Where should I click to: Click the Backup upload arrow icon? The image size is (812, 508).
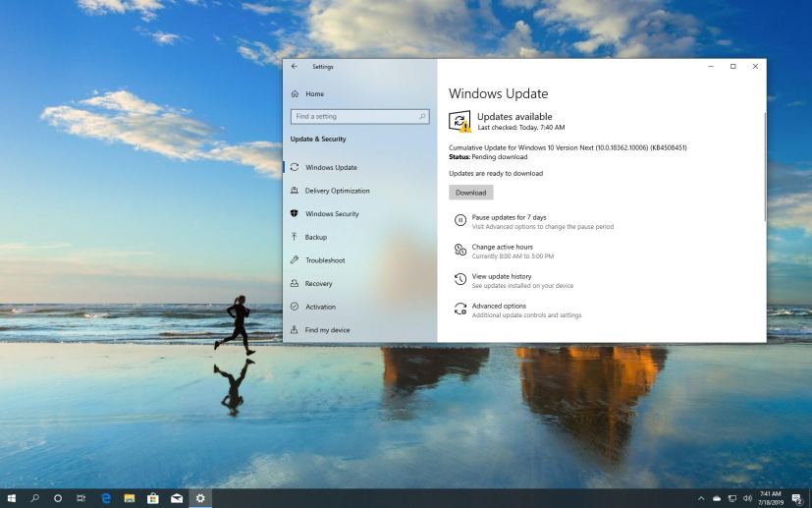(295, 237)
